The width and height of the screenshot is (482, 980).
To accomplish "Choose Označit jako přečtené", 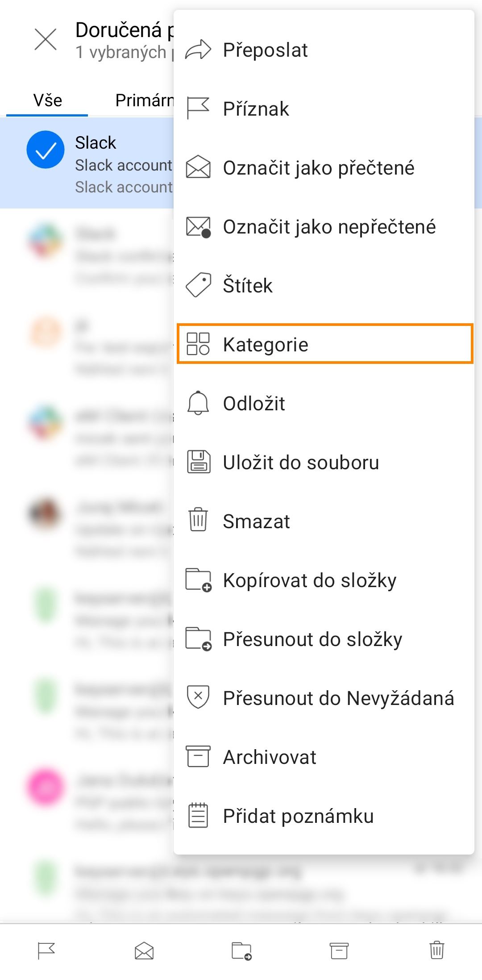I will pos(319,168).
